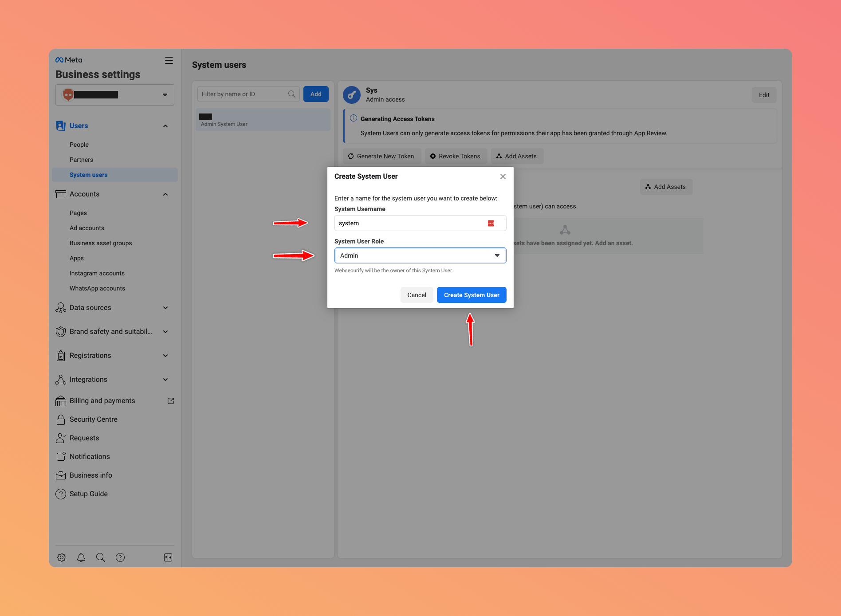The width and height of the screenshot is (841, 616).
Task: Open People under Users
Action: click(x=79, y=145)
